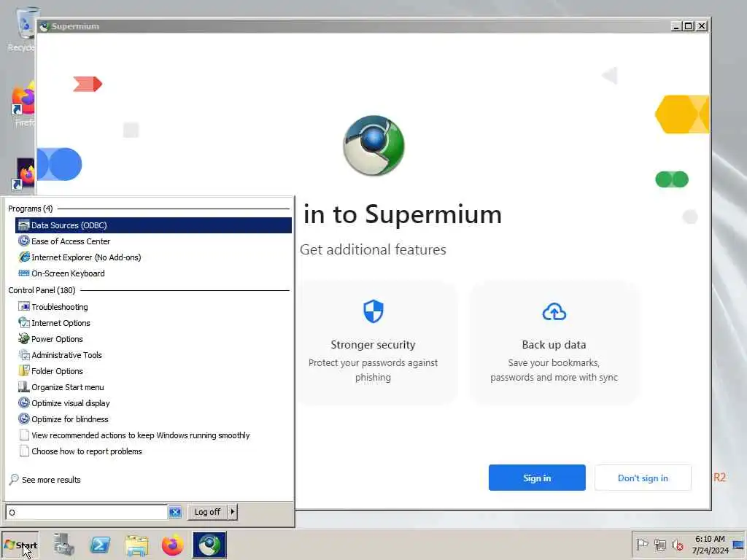Maximize the Supermium window

(689, 26)
